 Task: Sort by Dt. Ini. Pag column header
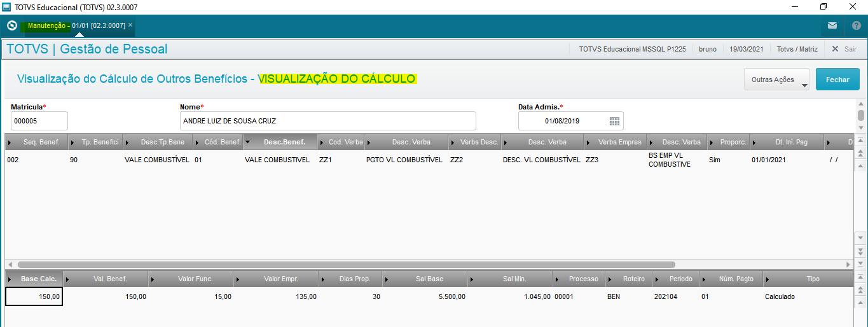787,142
